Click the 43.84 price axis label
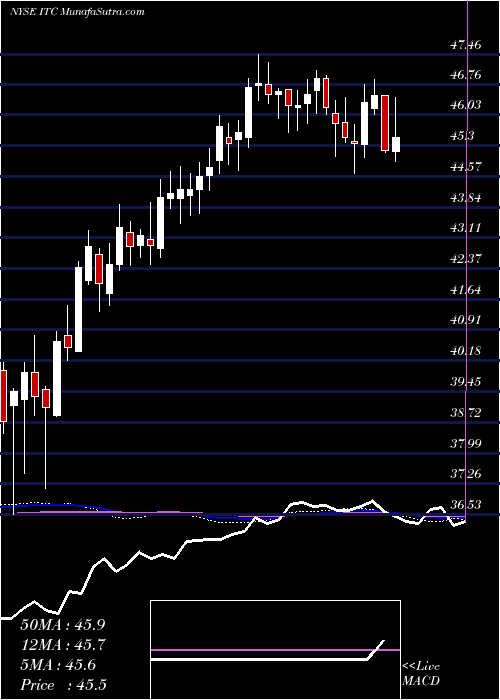The image size is (500, 700). (466, 197)
